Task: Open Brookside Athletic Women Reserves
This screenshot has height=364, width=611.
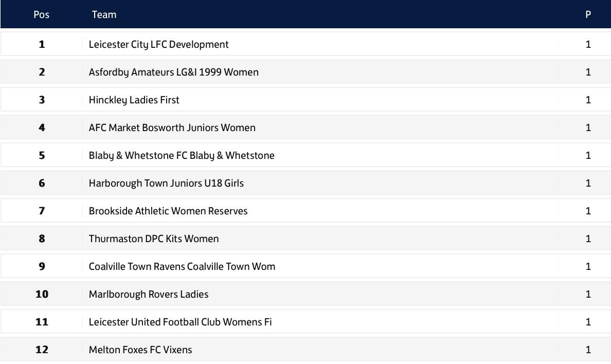Action: tap(168, 211)
